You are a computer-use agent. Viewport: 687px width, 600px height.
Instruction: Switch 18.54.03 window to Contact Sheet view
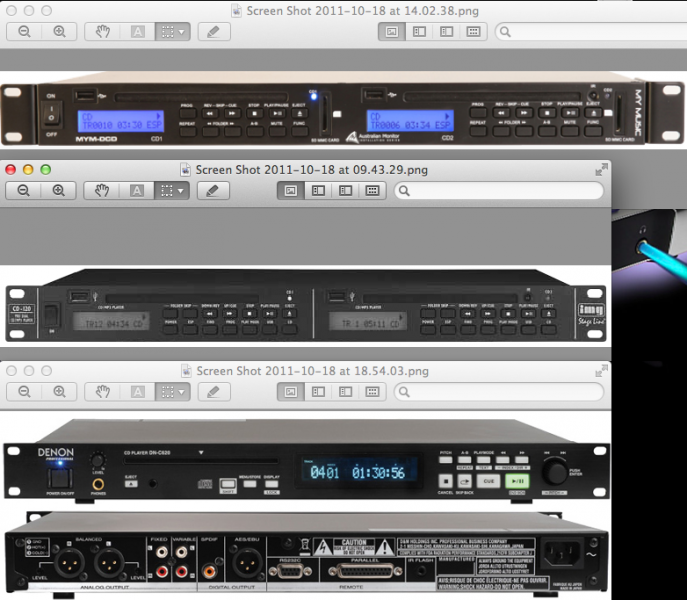372,392
